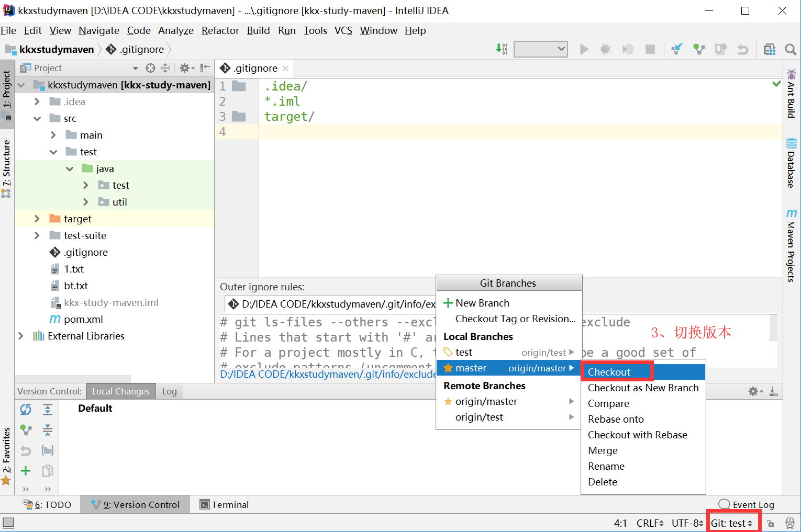Expand the test-suite folder
Viewport: 801px width, 532px height.
[x=37, y=235]
